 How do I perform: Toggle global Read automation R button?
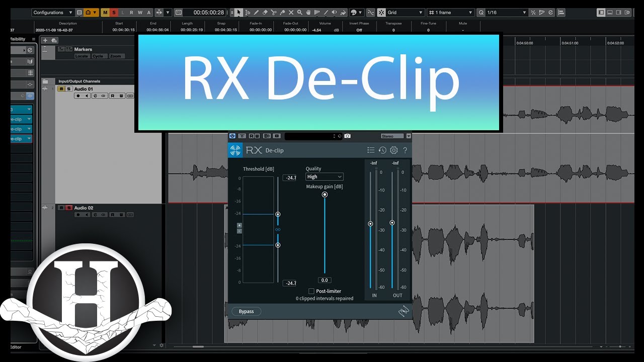pos(131,13)
